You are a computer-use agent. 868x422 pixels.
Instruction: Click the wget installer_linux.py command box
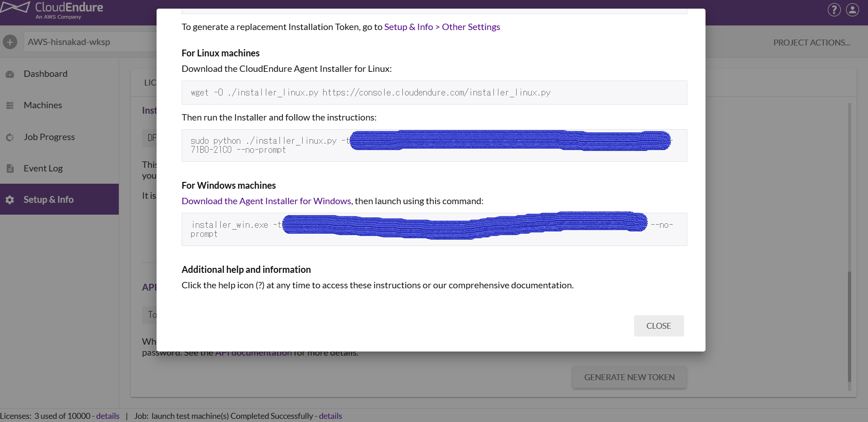click(434, 92)
